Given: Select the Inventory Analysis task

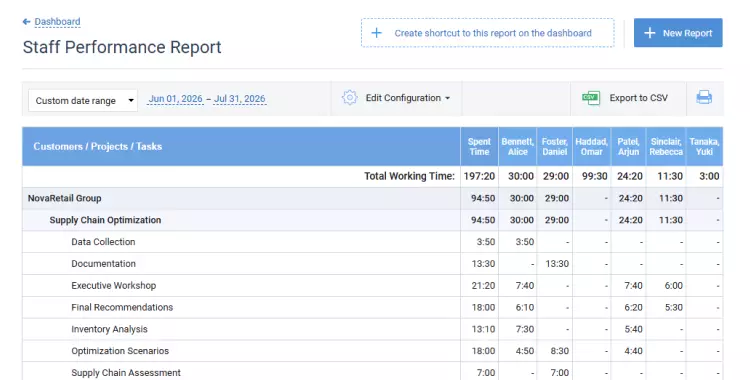Looking at the screenshot, I should [x=109, y=329].
